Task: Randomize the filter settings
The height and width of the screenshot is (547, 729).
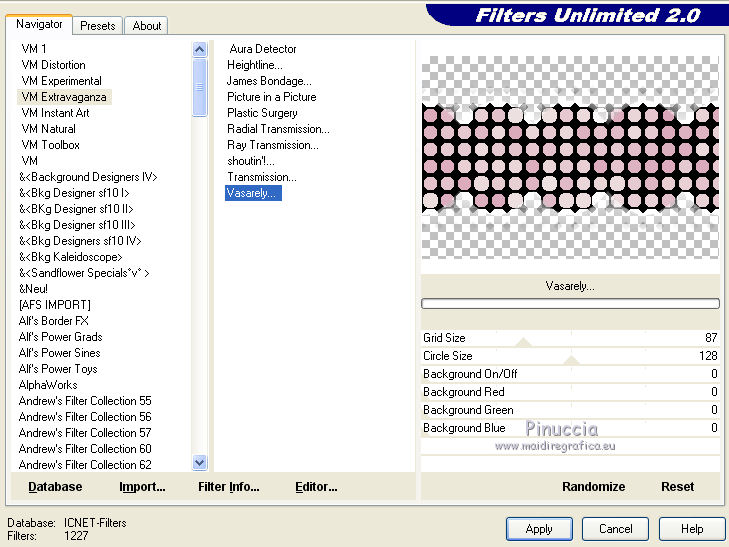Action: click(x=593, y=487)
